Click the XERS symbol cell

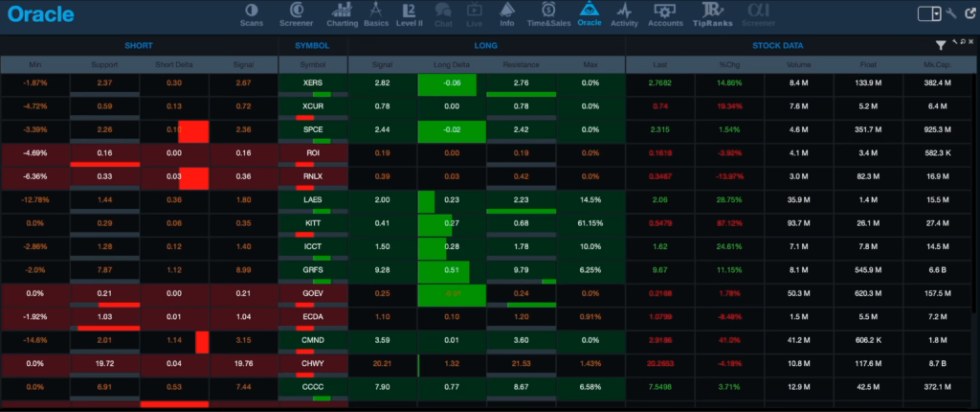313,83
